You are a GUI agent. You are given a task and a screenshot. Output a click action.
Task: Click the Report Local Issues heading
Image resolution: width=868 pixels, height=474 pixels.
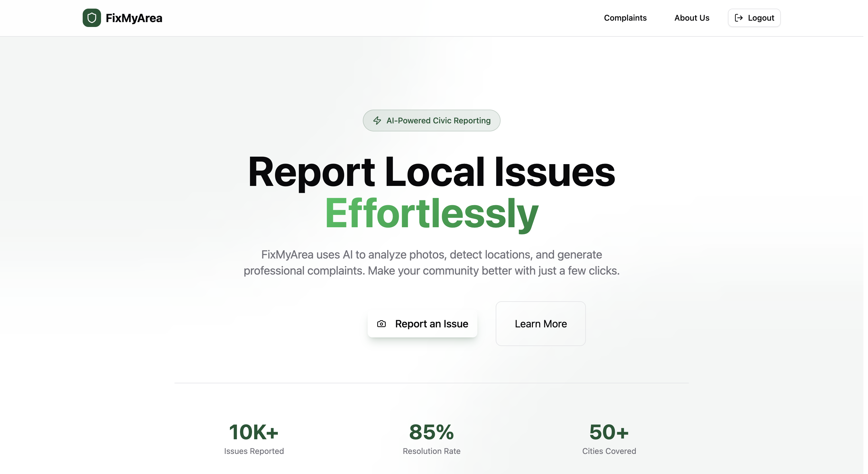coord(431,172)
